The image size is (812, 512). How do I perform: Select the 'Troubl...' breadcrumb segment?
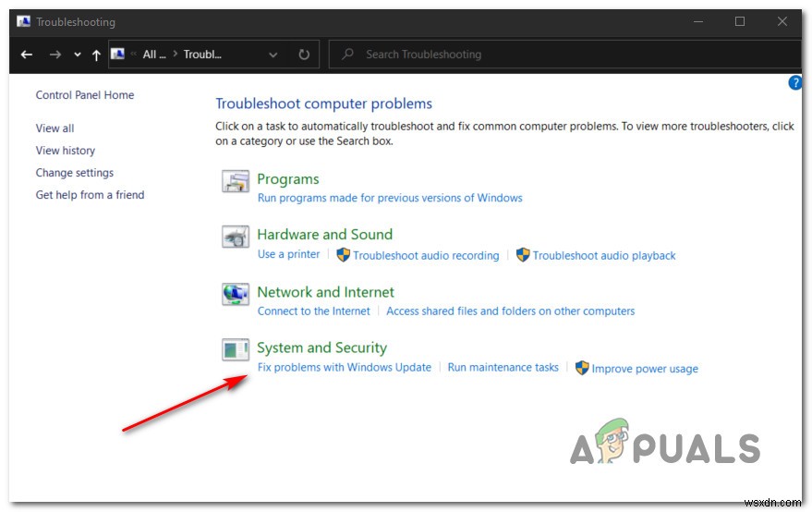[202, 55]
